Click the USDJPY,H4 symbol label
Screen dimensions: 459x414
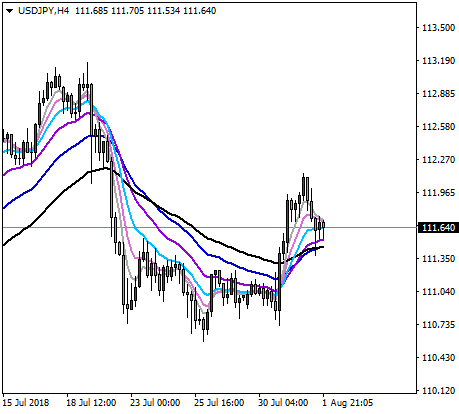pyautogui.click(x=44, y=11)
